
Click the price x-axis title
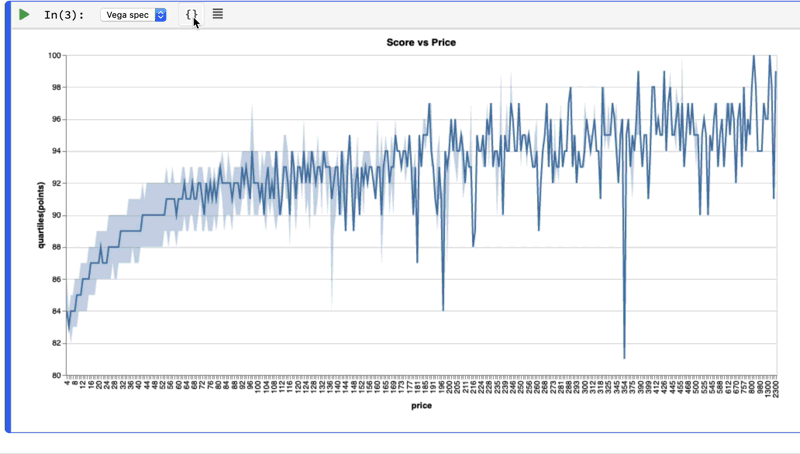[x=421, y=406]
